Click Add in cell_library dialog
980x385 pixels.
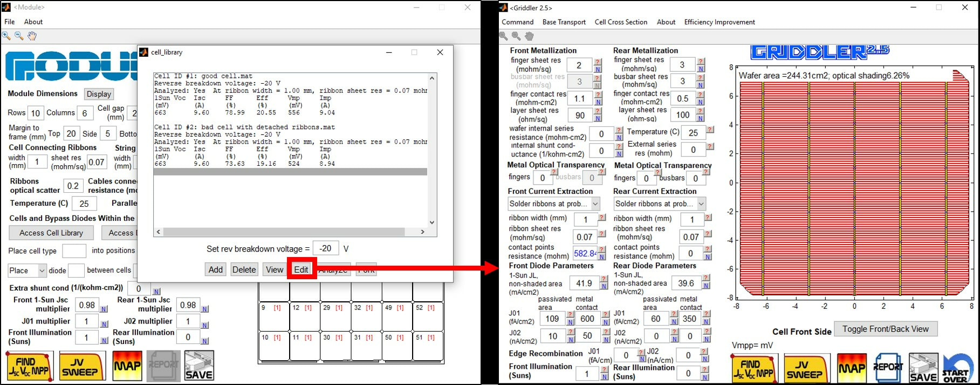coord(216,269)
